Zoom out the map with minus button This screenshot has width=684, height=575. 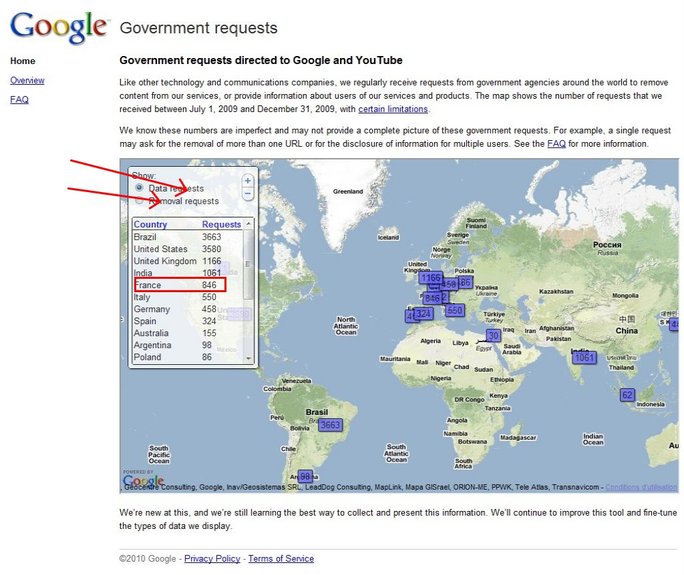pyautogui.click(x=248, y=194)
